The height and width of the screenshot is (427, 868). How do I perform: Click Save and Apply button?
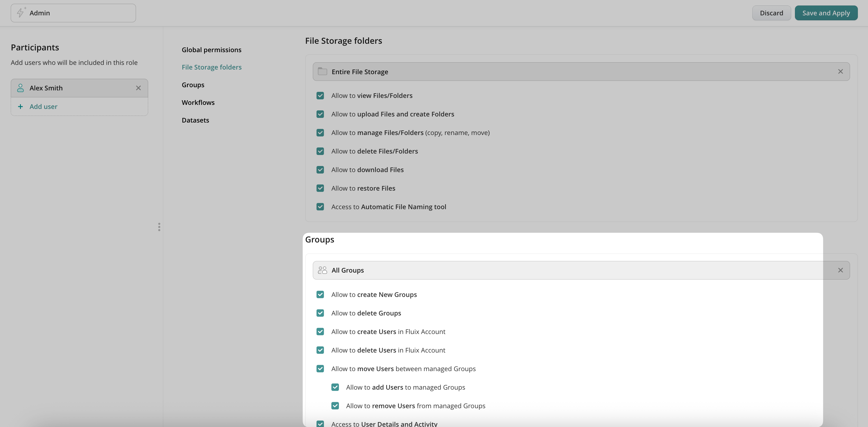click(826, 13)
